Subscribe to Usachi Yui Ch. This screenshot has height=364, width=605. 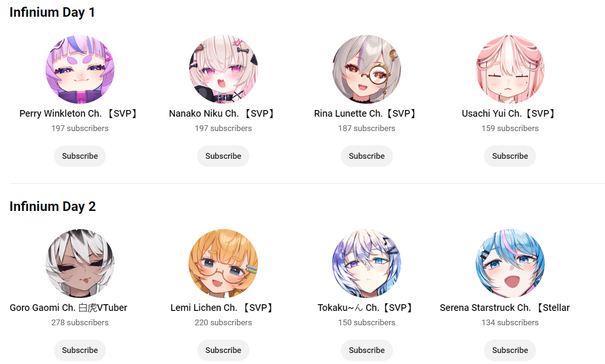510,156
